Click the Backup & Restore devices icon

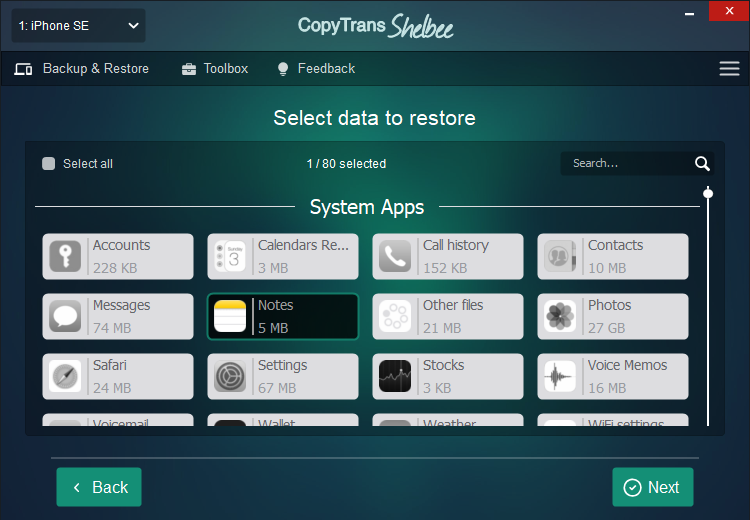[23, 69]
